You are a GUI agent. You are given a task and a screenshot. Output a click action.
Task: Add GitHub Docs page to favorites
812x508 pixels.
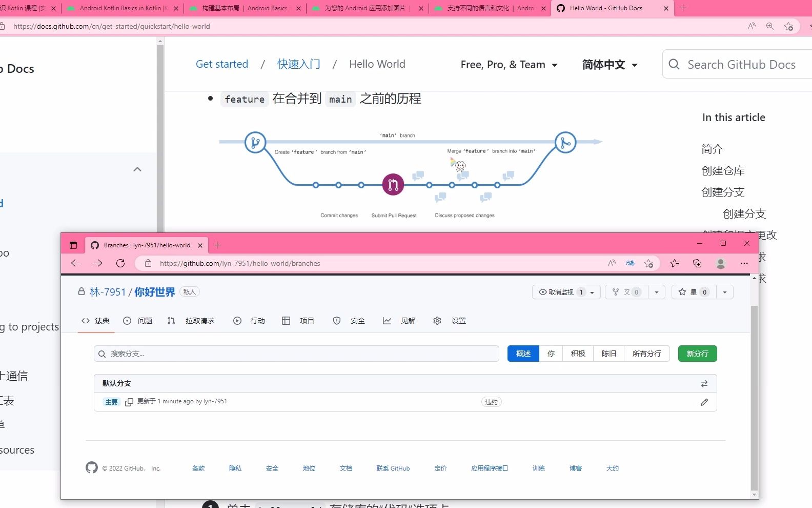[788, 26]
